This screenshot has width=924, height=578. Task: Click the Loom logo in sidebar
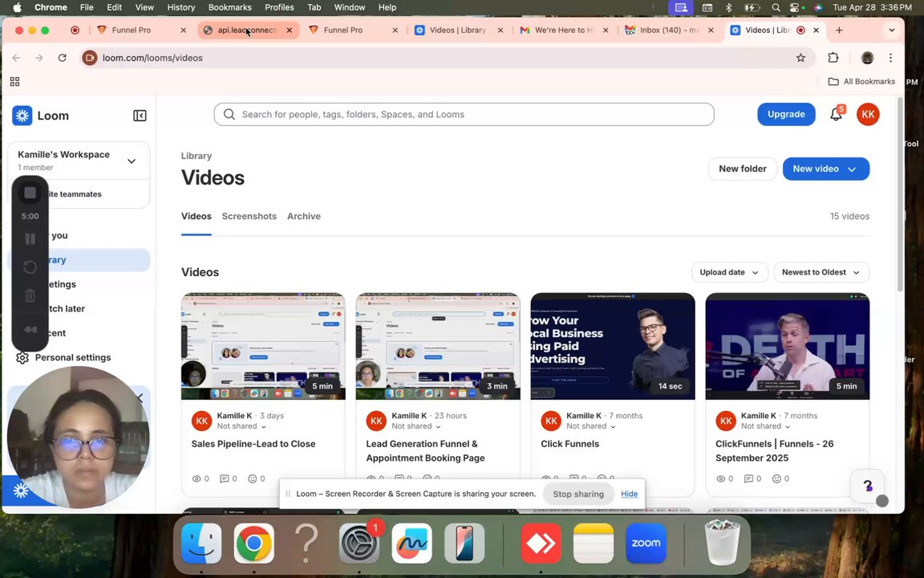point(22,116)
